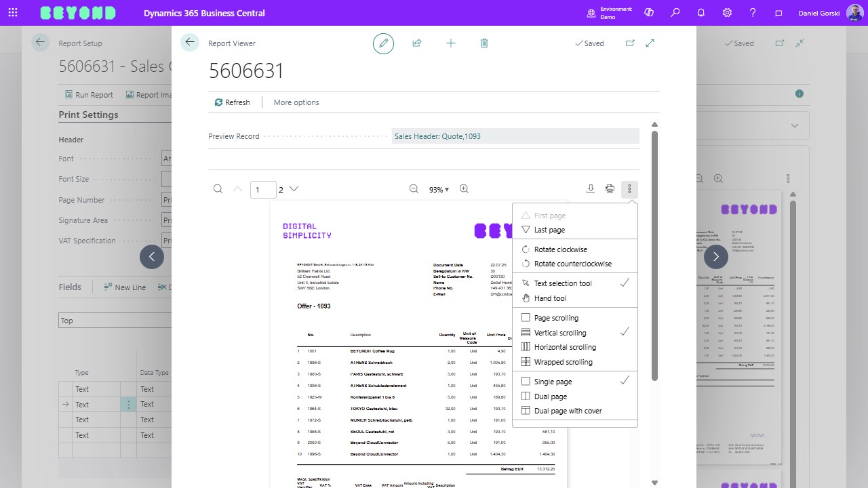The image size is (868, 488).
Task: Enable the Hand tool
Action: coord(551,298)
